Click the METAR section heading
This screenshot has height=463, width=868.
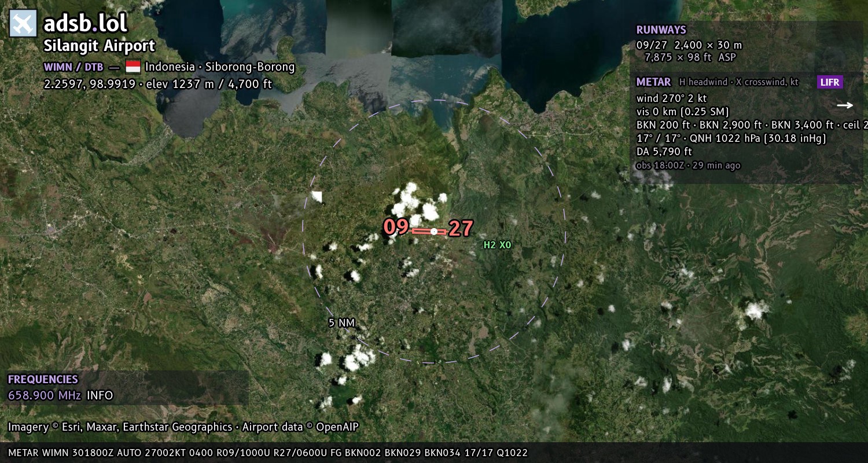pyautogui.click(x=654, y=82)
